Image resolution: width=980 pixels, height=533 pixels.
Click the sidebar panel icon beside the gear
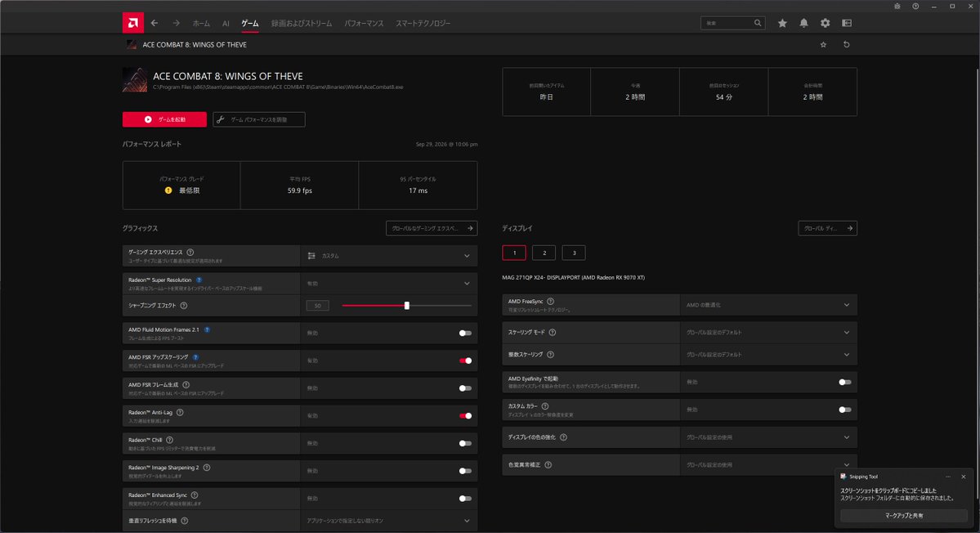coord(847,23)
